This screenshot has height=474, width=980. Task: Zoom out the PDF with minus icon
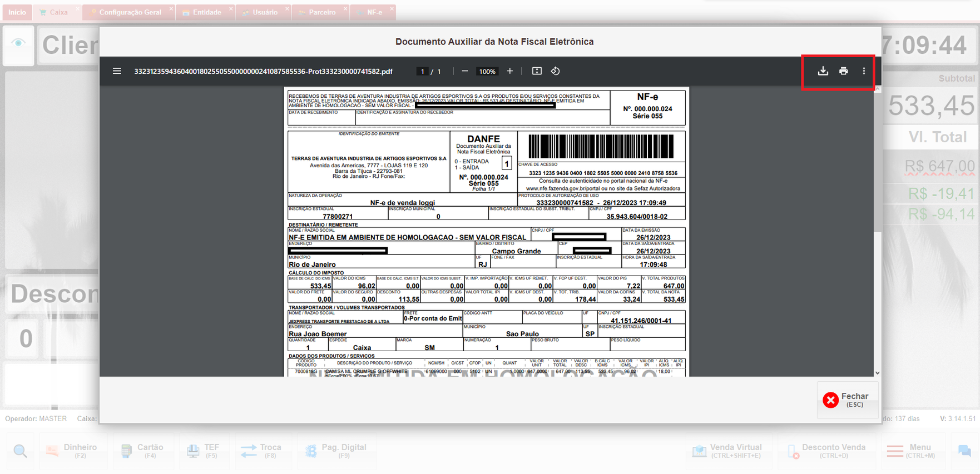(x=465, y=71)
